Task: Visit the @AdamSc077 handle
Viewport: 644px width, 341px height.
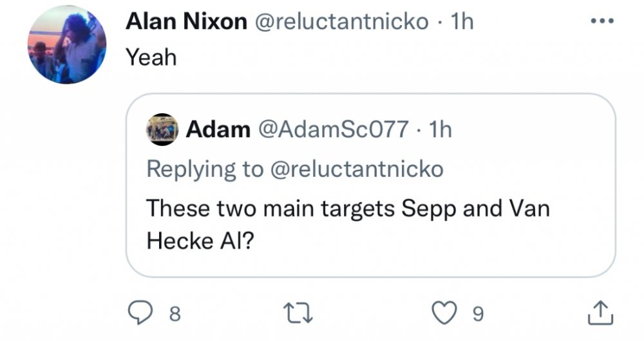Action: click(332, 130)
